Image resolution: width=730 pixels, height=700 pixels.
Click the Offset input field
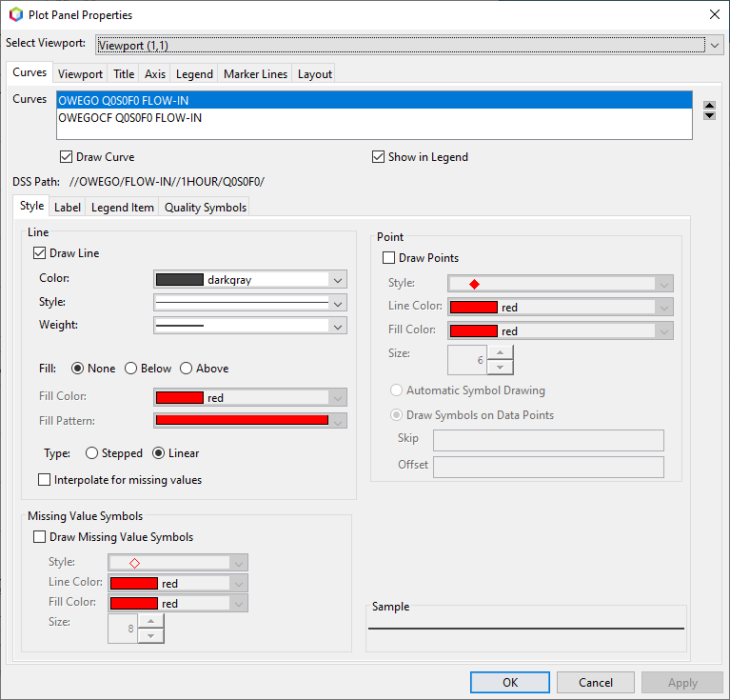548,467
